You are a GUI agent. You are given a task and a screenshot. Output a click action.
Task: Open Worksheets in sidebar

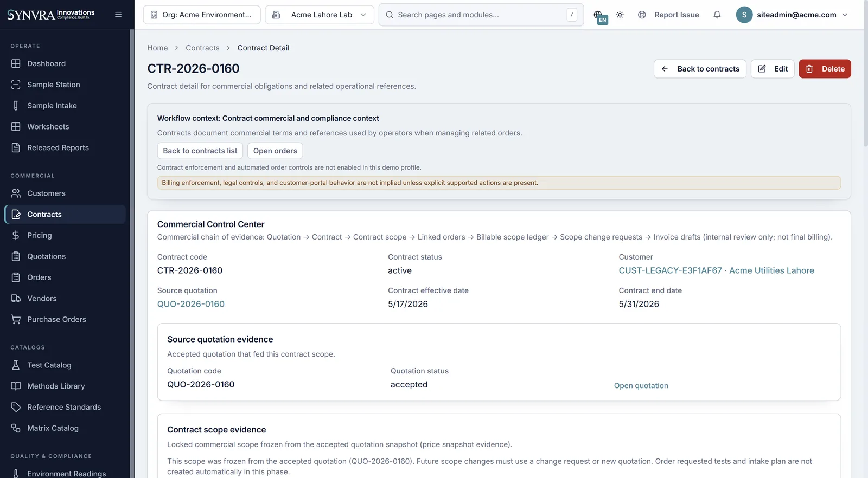coord(65,127)
